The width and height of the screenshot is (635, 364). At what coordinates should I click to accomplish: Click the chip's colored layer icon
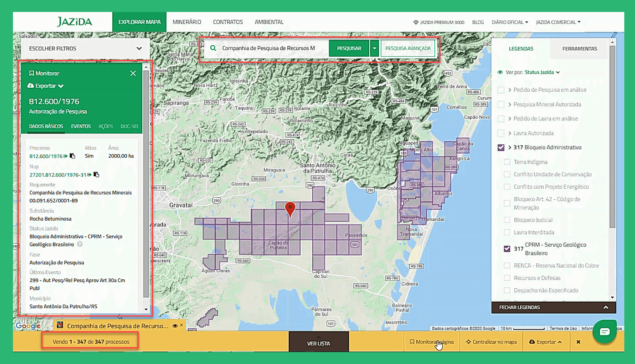coord(60,325)
